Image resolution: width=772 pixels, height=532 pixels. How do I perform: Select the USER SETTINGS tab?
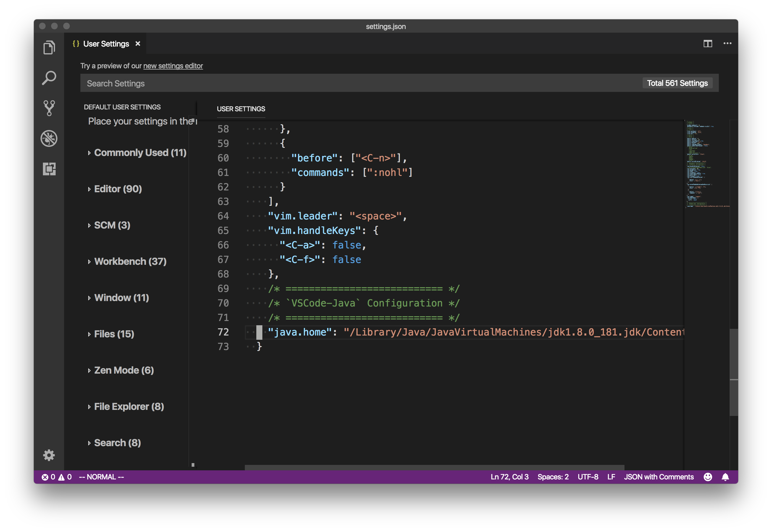[241, 109]
